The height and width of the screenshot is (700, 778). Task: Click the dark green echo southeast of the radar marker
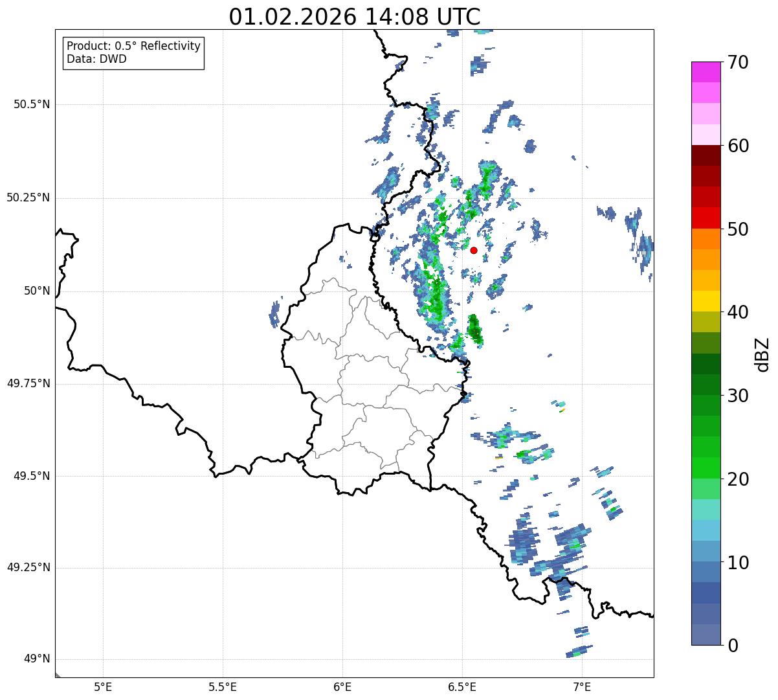475,330
